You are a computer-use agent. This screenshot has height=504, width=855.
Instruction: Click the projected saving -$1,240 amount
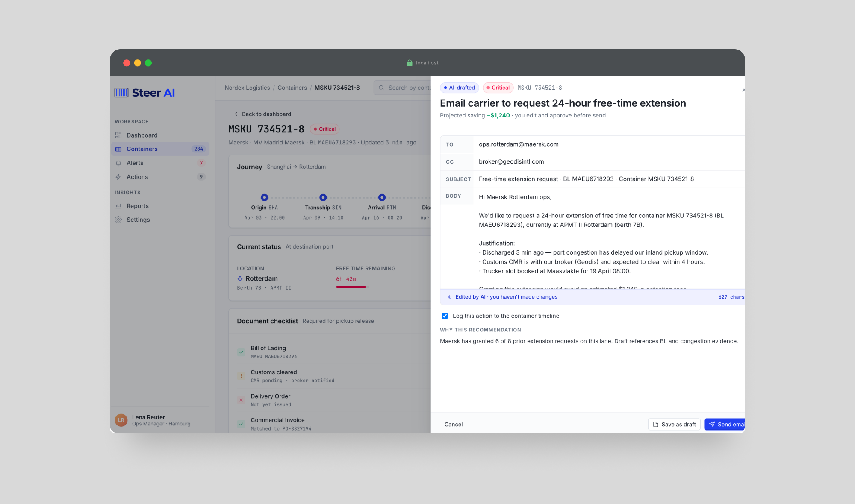pyautogui.click(x=498, y=115)
